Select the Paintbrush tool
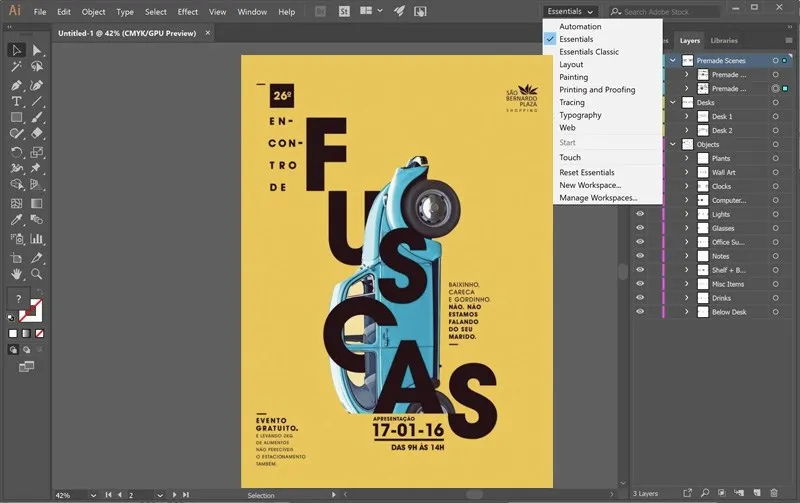 (x=36, y=117)
